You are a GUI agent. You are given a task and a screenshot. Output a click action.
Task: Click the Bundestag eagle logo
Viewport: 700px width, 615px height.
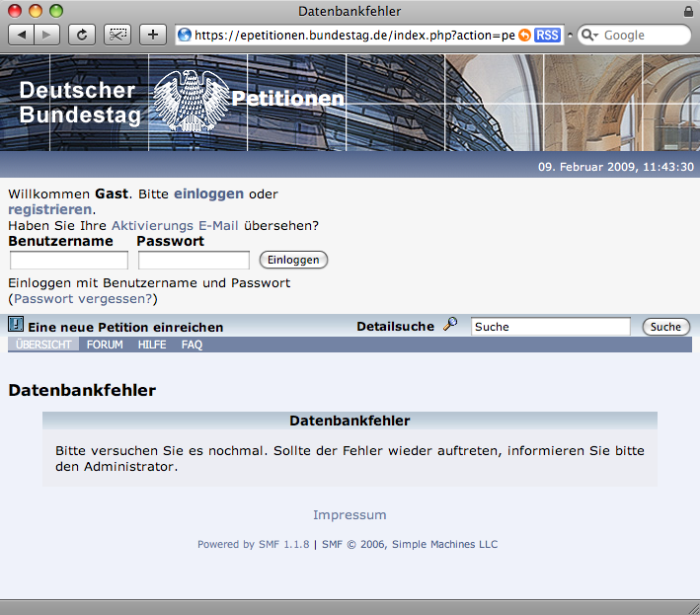pos(192,101)
